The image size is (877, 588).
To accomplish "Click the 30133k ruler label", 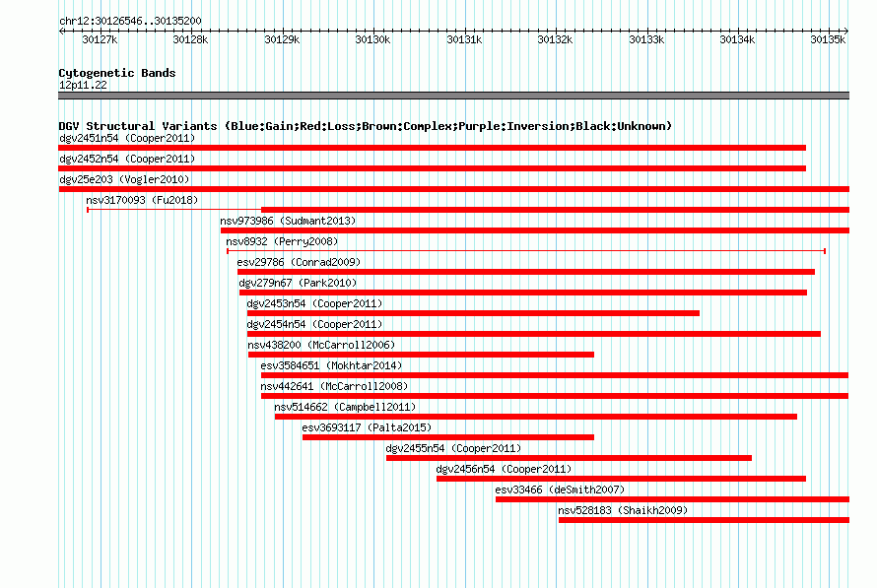I will point(646,39).
